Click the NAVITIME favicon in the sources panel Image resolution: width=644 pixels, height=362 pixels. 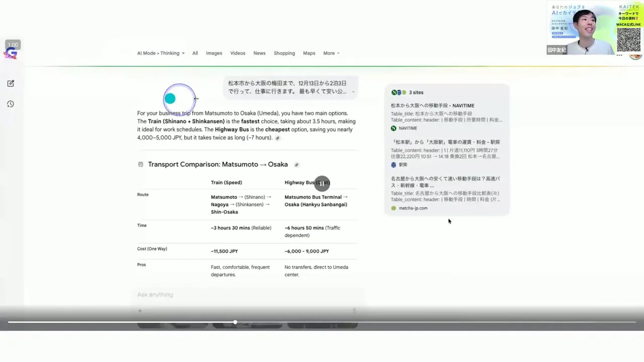coord(393,128)
